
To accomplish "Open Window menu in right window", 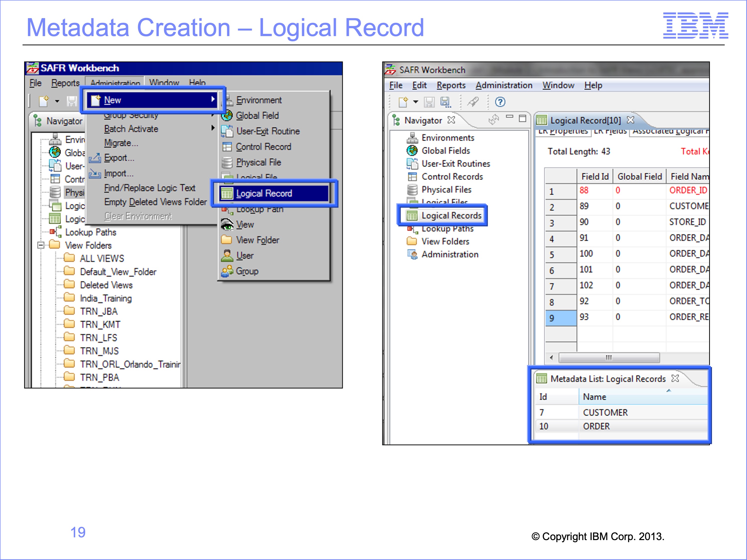I will click(558, 85).
